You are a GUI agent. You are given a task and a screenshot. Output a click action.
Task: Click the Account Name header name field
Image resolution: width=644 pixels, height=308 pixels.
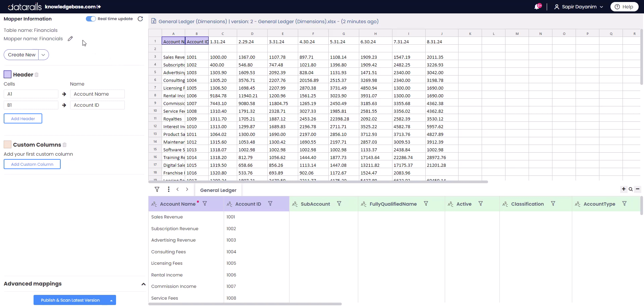97,94
